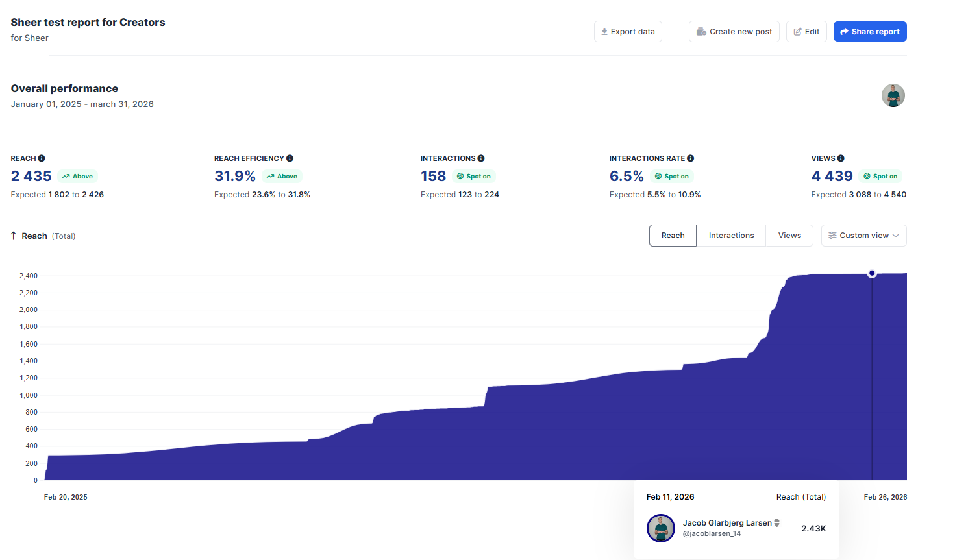Open @jacoblarsen_14 creator profile in tooltip
Viewport: 955px width, 560px height.
point(712,533)
